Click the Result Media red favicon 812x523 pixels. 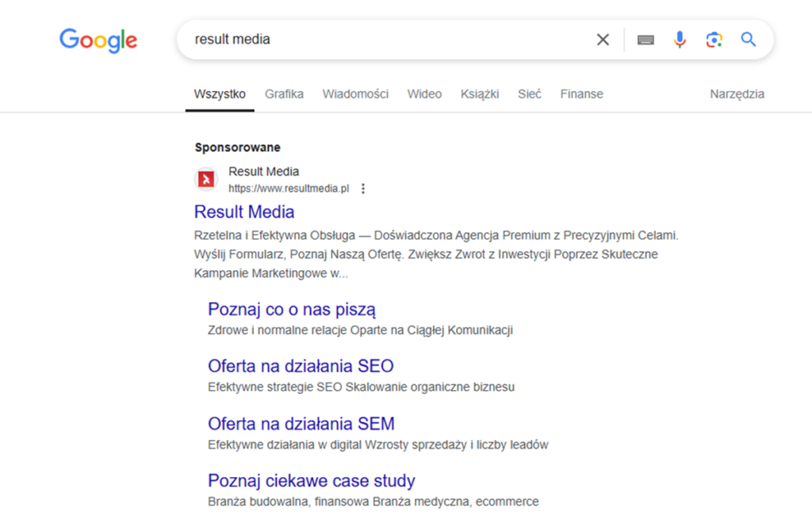(206, 179)
